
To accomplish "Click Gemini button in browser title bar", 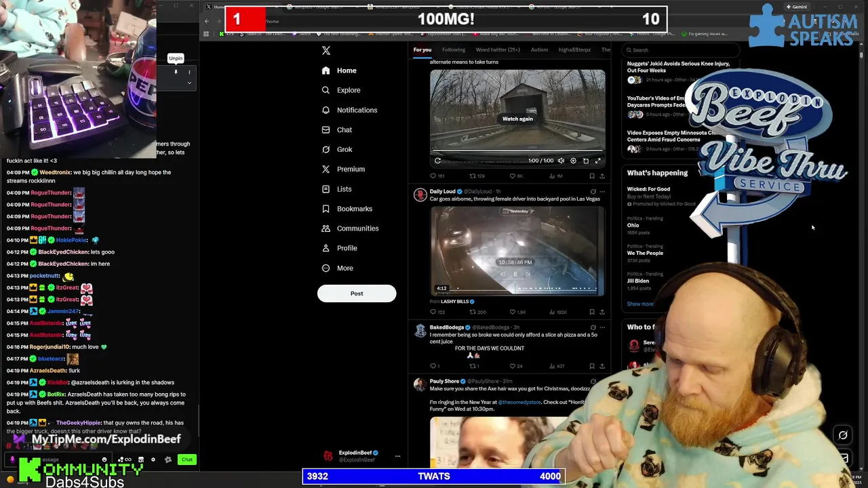I will click(x=796, y=7).
